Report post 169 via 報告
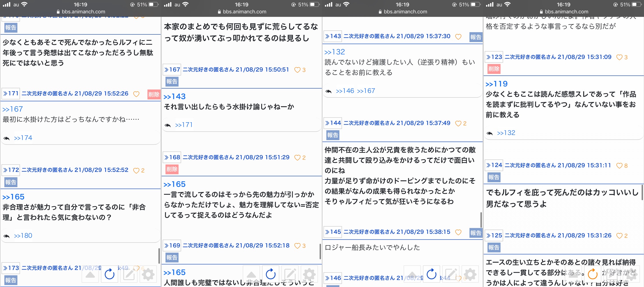Viewport: 644px width, 287px height. tap(172, 257)
